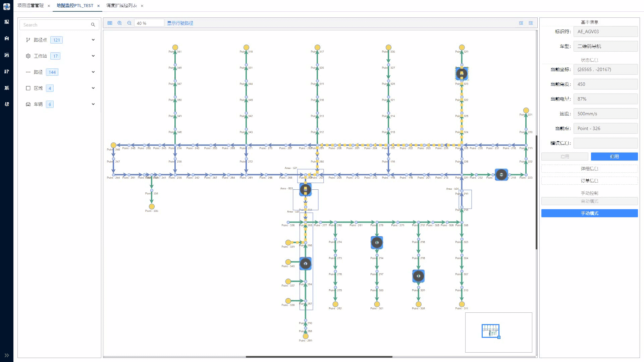Open the 调度扩展包列表 tab
644x362 pixels.
pyautogui.click(x=121, y=6)
